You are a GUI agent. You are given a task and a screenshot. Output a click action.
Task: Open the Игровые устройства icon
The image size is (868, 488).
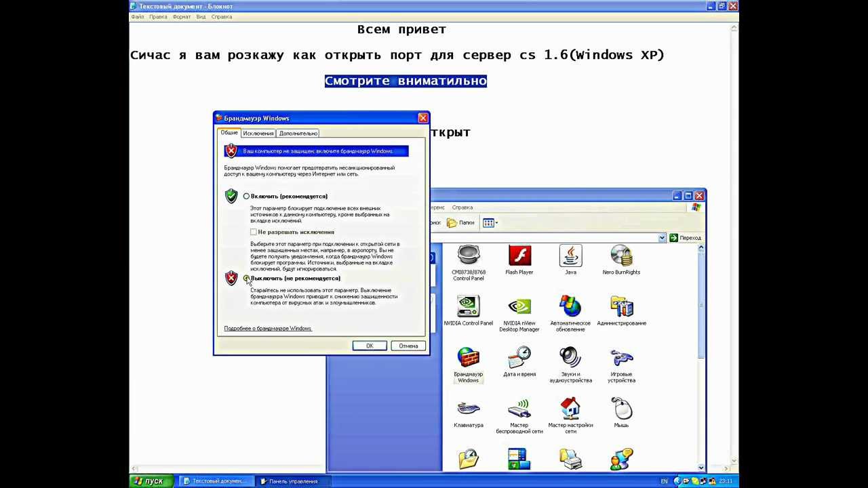click(x=621, y=365)
